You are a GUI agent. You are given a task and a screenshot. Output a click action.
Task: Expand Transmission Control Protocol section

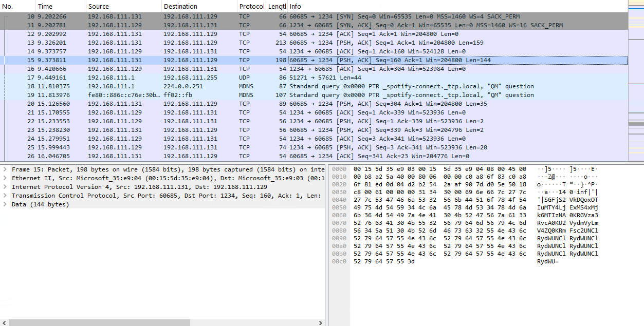click(5, 196)
